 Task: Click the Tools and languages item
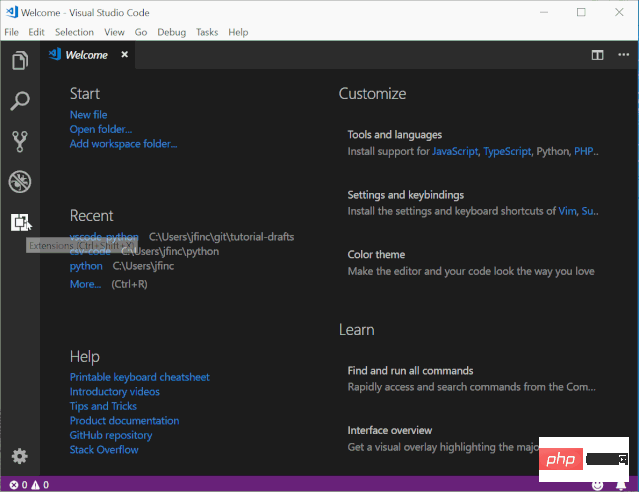click(x=473, y=143)
